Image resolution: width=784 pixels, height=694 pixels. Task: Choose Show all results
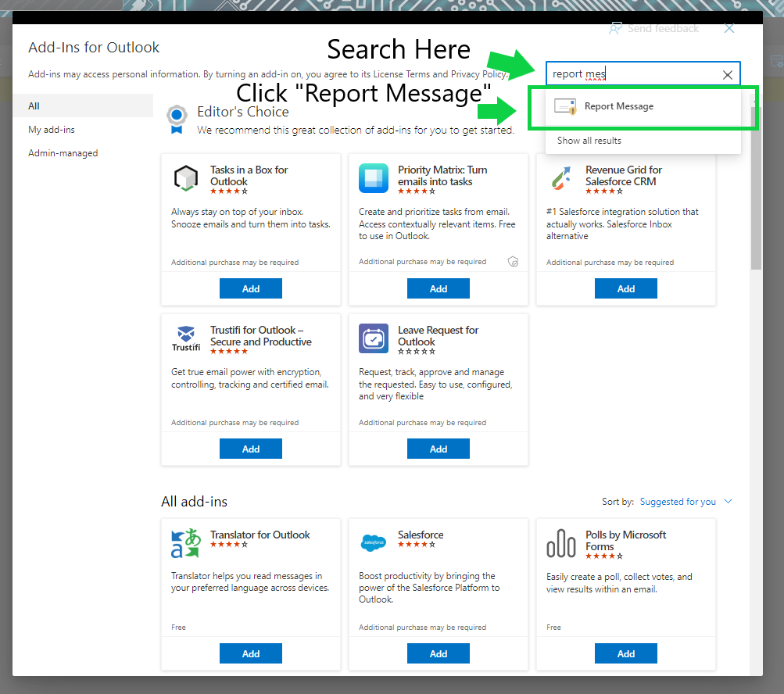point(589,141)
